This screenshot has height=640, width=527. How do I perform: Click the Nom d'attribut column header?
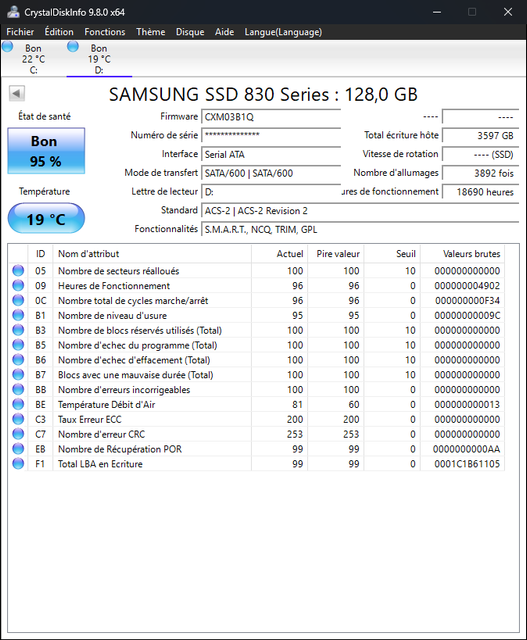(x=152, y=253)
